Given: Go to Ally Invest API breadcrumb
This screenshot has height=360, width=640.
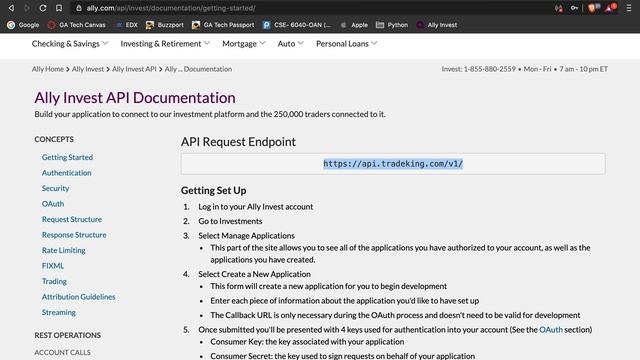Looking at the screenshot, I should pos(134,69).
